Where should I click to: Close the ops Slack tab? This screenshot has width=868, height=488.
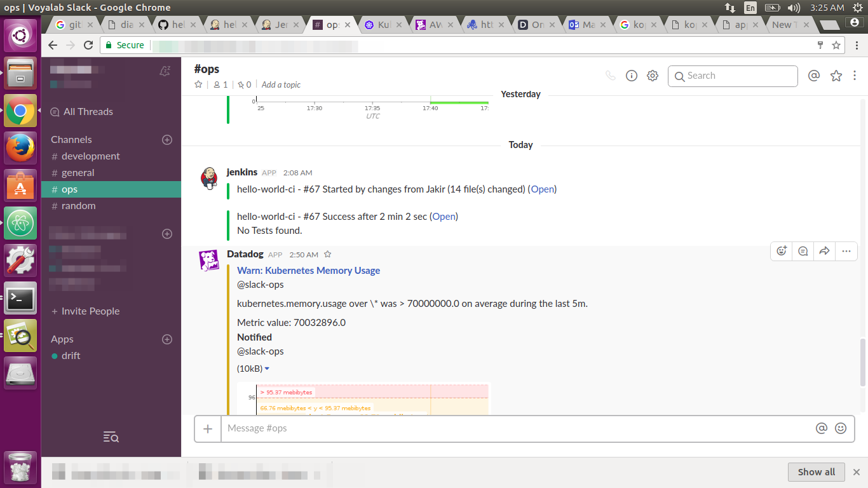[348, 25]
